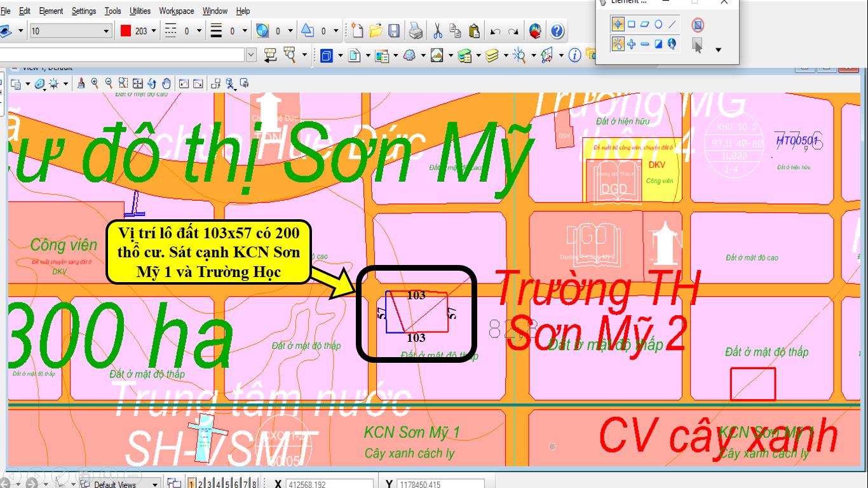
Task: Open the Utilities menu
Action: click(140, 11)
